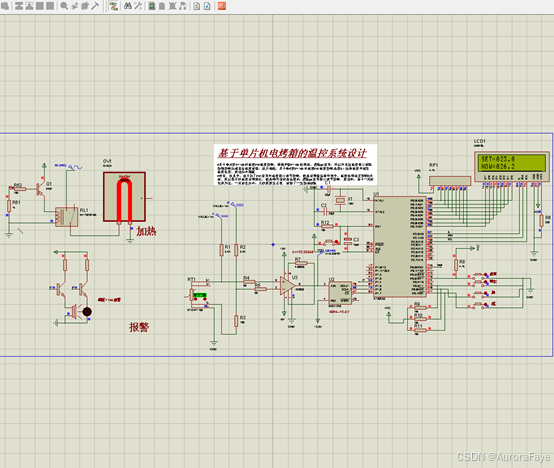
Task: Toggle the wire autorouter icon
Action: coord(113,6)
